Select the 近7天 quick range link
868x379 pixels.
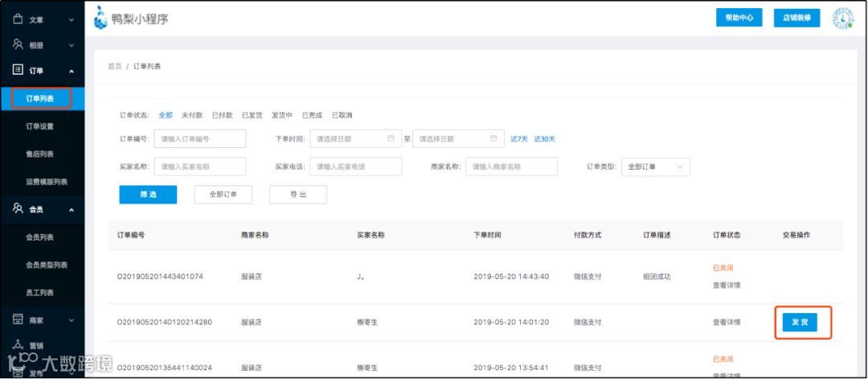[519, 139]
